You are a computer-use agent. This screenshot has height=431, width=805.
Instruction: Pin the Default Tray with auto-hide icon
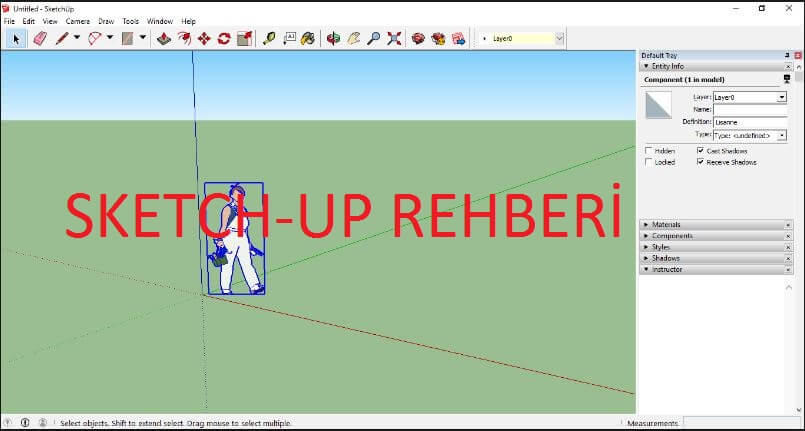[787, 55]
